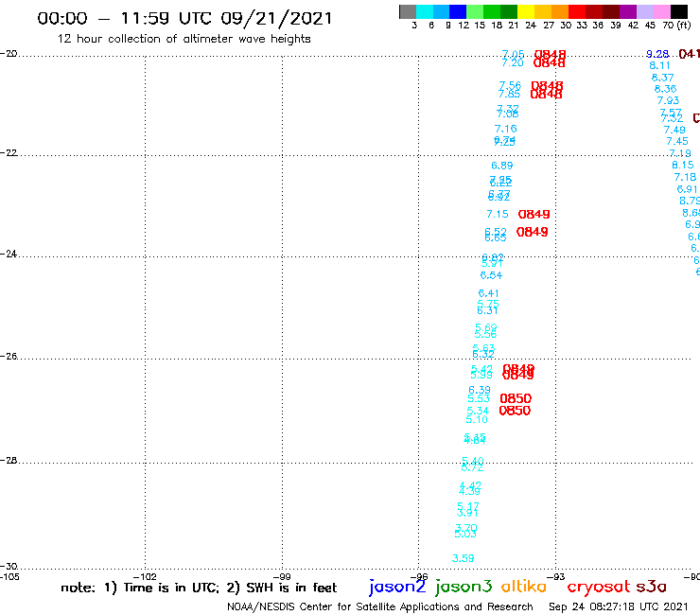Viewport: 700px width, 615px height.
Task: Click the pink legend swatch
Action: 661,11
